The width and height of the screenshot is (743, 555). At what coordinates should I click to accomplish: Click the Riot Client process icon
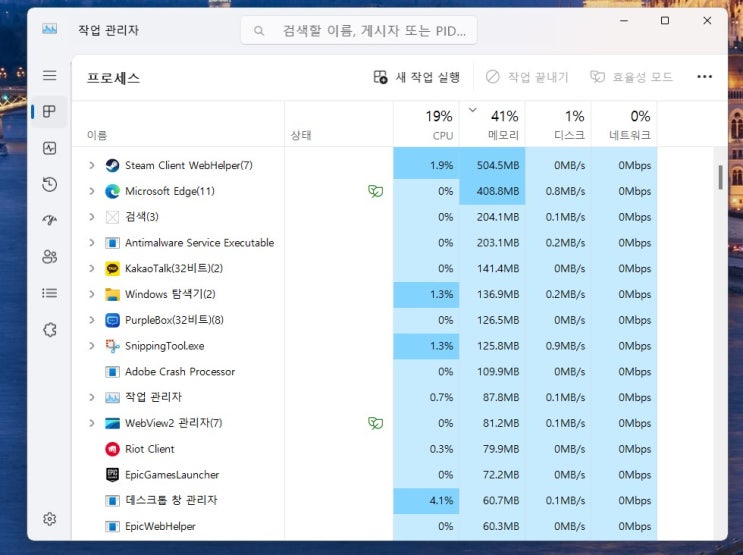pyautogui.click(x=112, y=449)
